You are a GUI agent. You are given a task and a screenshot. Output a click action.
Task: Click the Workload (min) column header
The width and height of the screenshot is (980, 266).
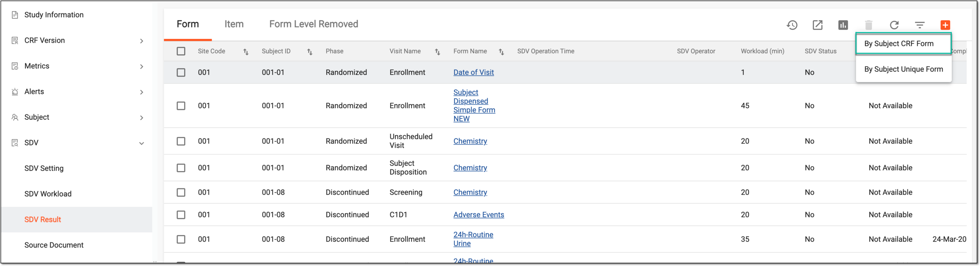tap(762, 51)
